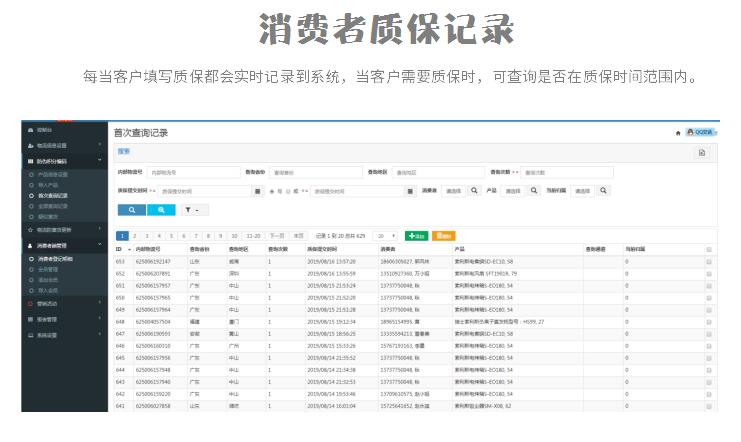Click the magnifier beside the last selector field
Image resolution: width=741 pixels, height=442 pixels.
(x=603, y=191)
